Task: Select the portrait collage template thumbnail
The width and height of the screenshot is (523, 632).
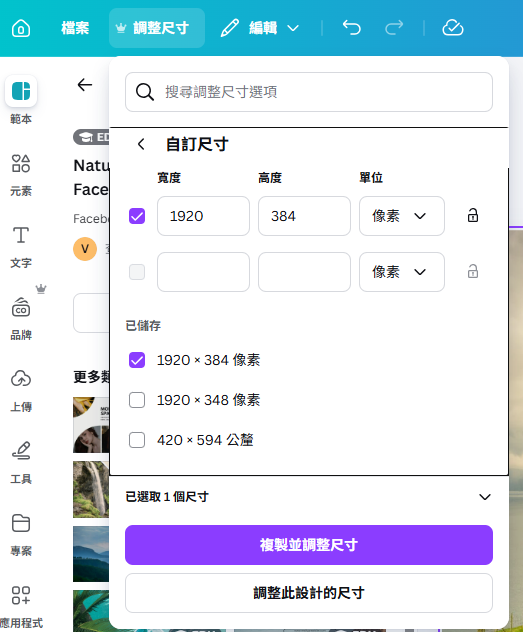Action: 91,425
